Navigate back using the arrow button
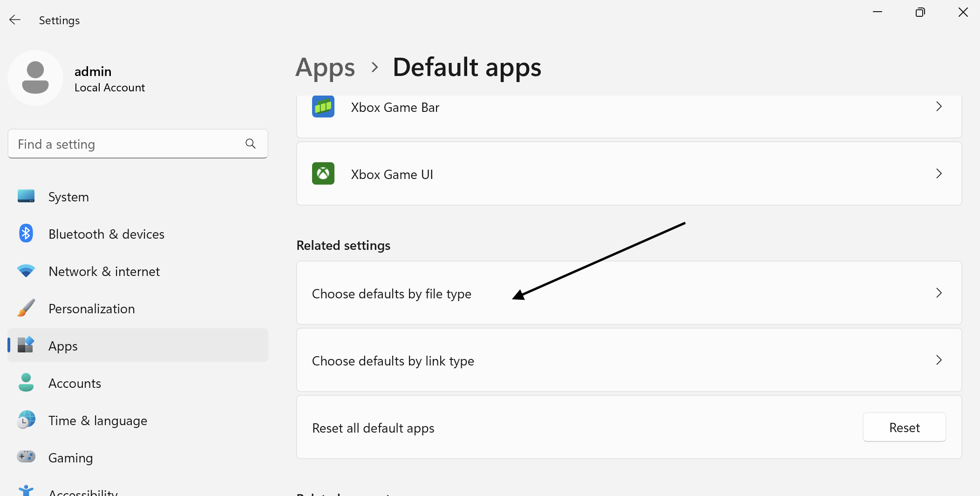The height and width of the screenshot is (496, 980). [x=15, y=20]
